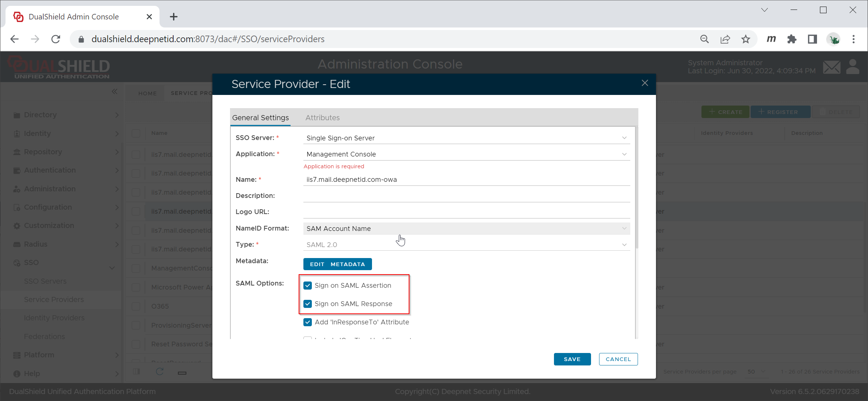
Task: Uncheck Sign on SAML Assertion
Action: click(307, 285)
